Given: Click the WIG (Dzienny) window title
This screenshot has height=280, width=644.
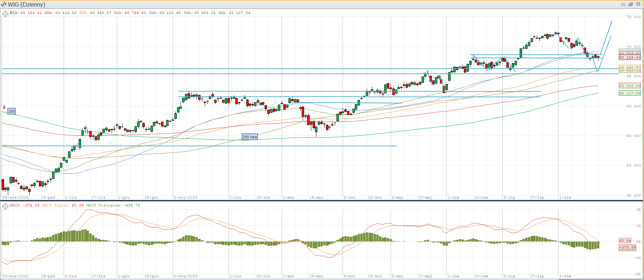Looking at the screenshot, I should pyautogui.click(x=27, y=4).
